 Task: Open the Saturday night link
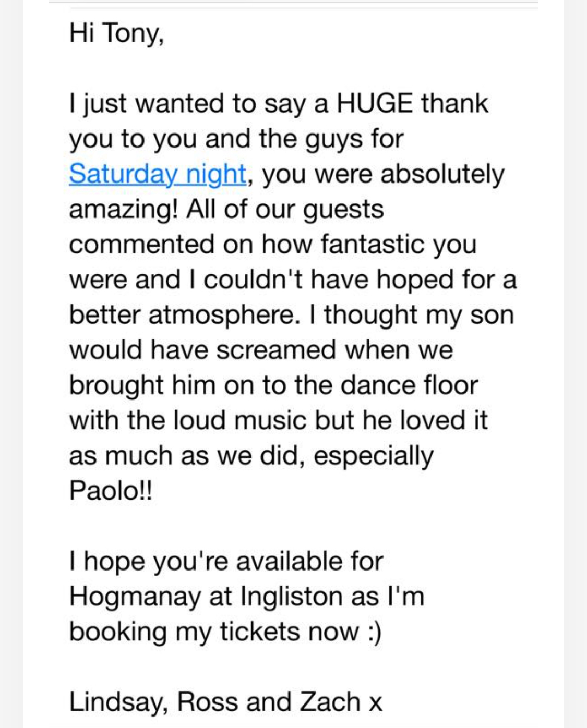[x=157, y=174]
